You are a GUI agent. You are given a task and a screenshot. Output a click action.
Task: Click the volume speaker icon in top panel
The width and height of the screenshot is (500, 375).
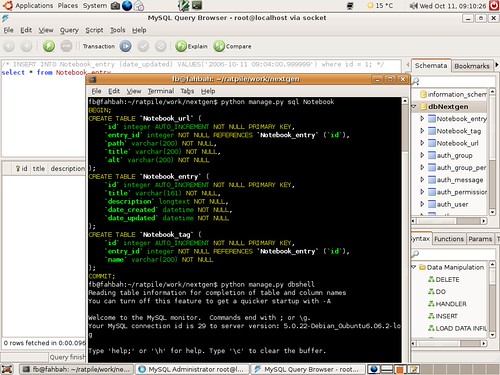coord(413,6)
